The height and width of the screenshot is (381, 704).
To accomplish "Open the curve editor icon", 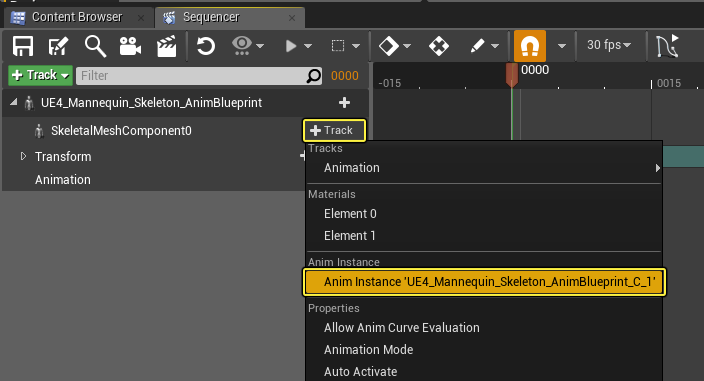I will click(x=667, y=46).
